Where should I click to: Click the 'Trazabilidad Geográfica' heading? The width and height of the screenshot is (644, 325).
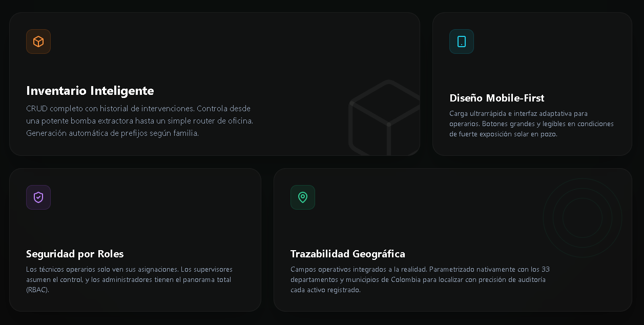pyautogui.click(x=348, y=254)
